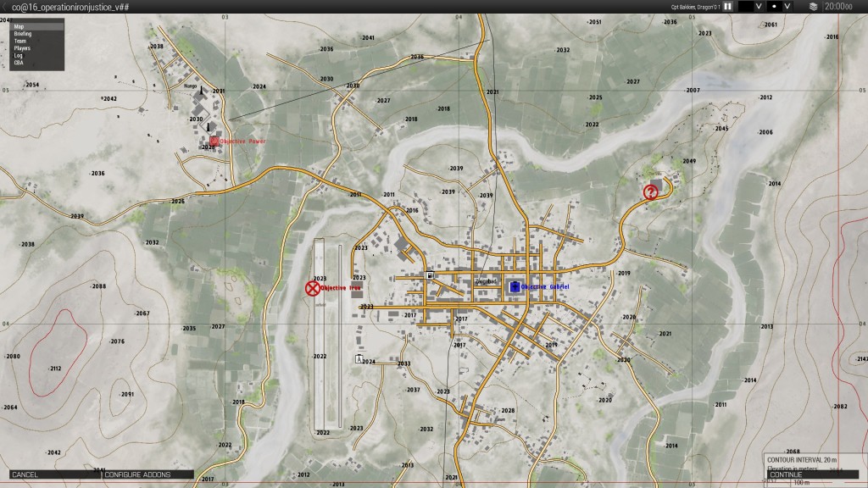Click the Objective Power label text
Screen dimensions: 868x488
tap(243, 141)
